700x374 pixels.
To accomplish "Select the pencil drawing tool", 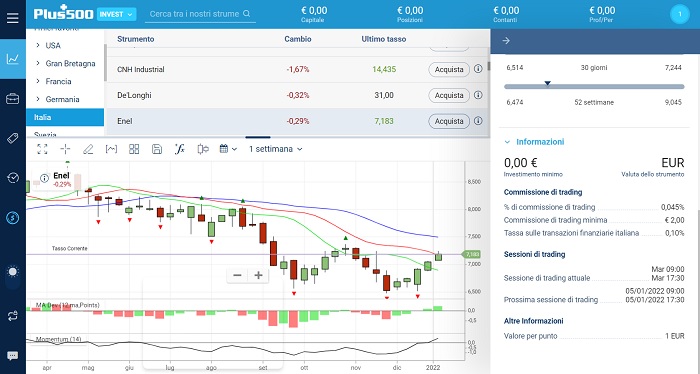I will pos(88,149).
